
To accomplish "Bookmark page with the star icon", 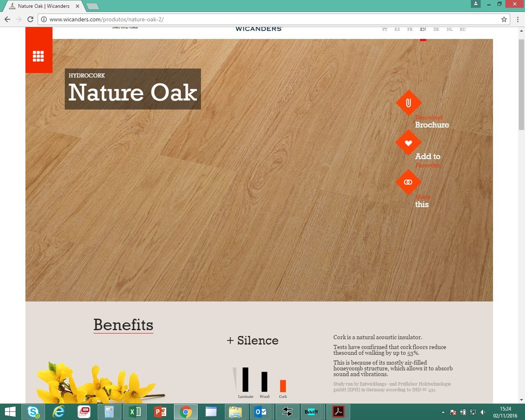I will 504,19.
